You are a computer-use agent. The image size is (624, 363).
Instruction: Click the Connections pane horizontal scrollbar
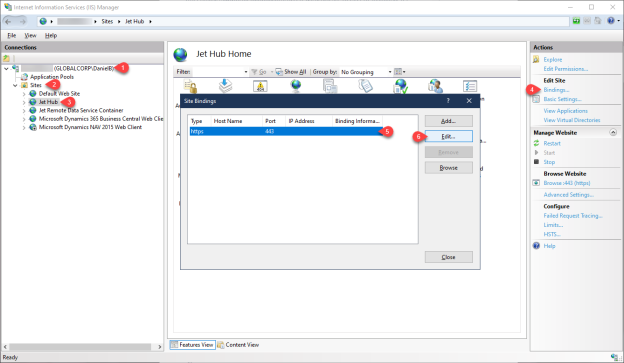[x=80, y=347]
